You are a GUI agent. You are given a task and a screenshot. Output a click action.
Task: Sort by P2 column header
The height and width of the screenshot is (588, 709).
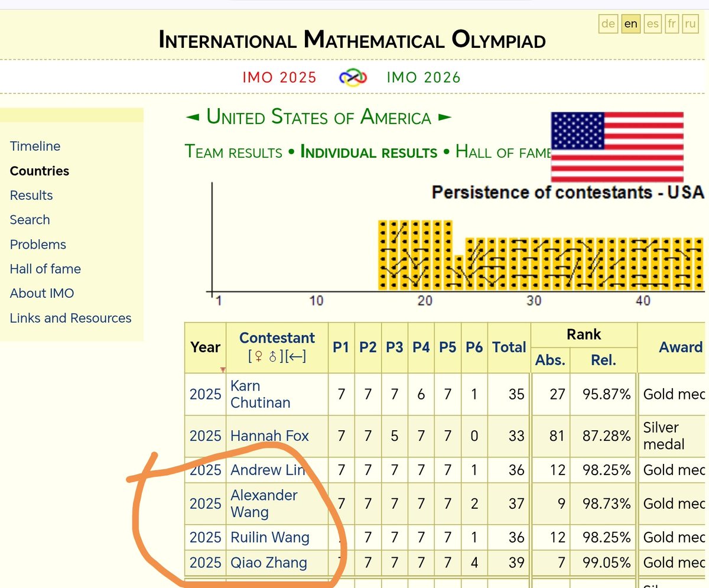coord(368,347)
